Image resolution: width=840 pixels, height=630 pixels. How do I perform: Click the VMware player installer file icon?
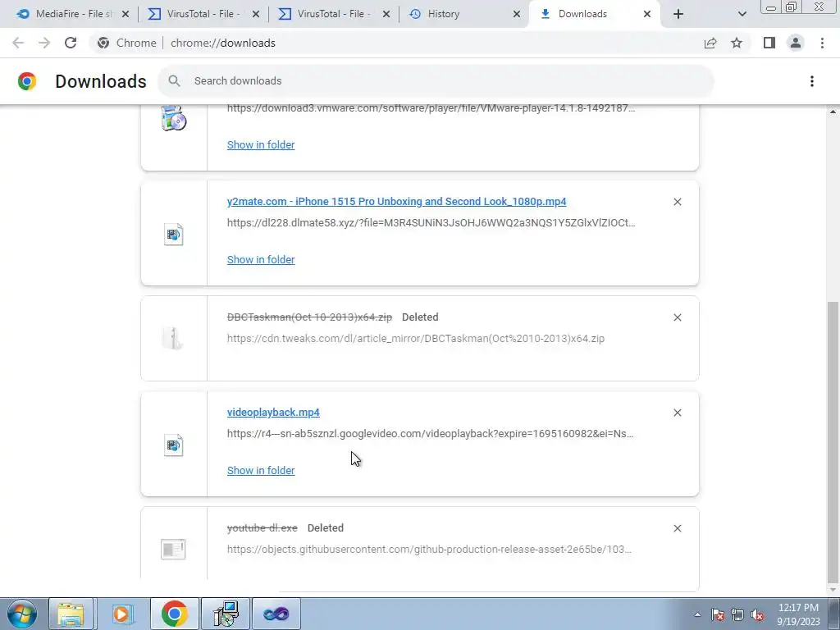[x=174, y=118]
